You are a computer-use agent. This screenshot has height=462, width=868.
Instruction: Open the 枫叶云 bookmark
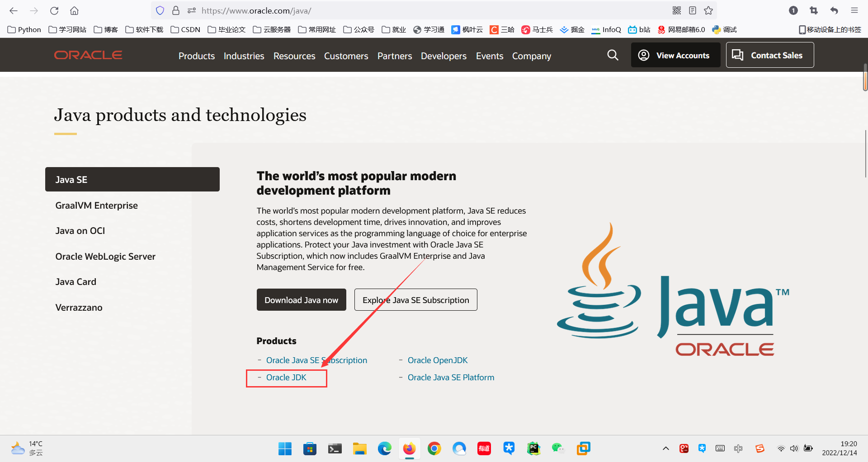pyautogui.click(x=467, y=29)
